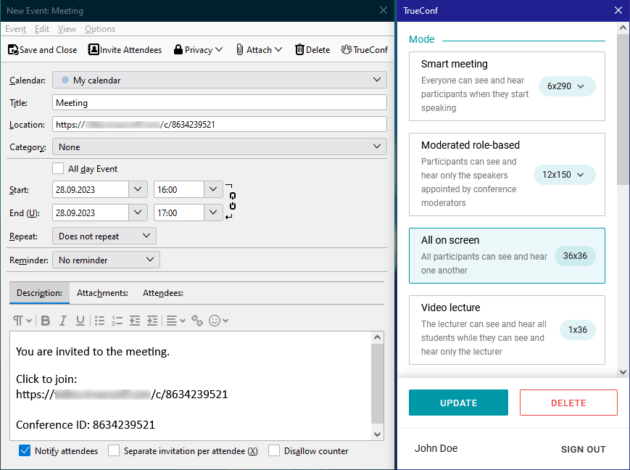Open the End date picker arrow
The height and width of the screenshot is (470, 630).
137,213
